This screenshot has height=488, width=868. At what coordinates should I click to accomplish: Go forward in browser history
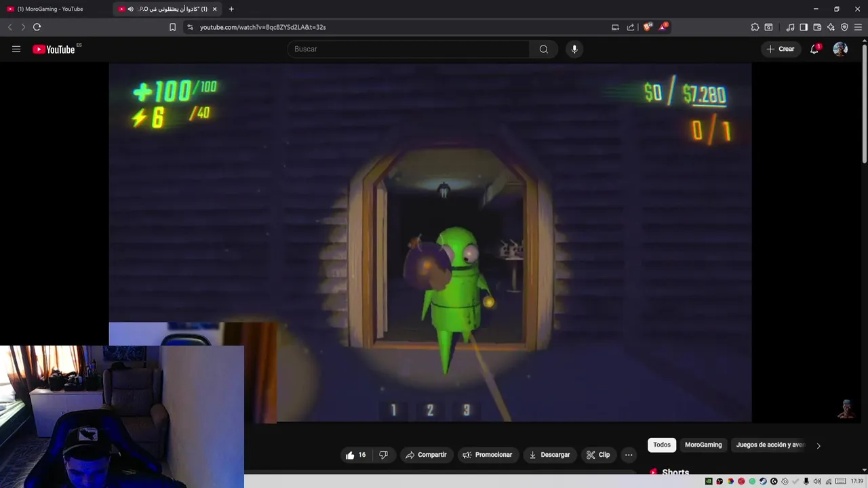(x=23, y=27)
